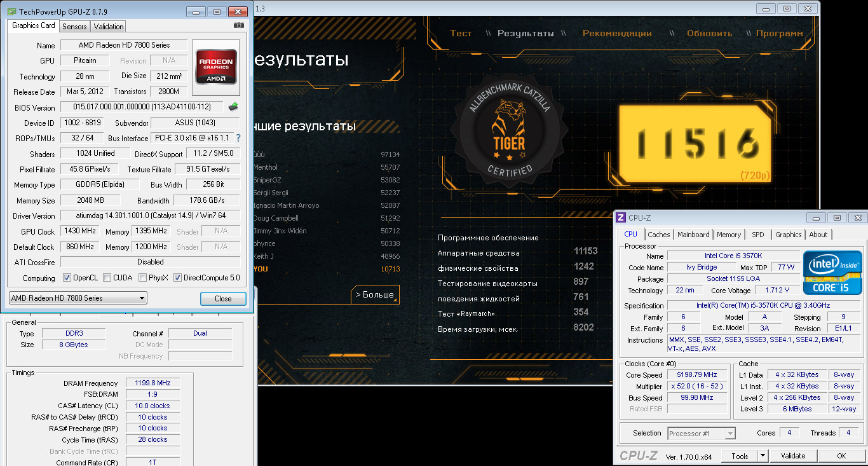Screen dimensions: 868x466
Task: Click the ATI CrossFire Disabled field
Action: (150, 262)
